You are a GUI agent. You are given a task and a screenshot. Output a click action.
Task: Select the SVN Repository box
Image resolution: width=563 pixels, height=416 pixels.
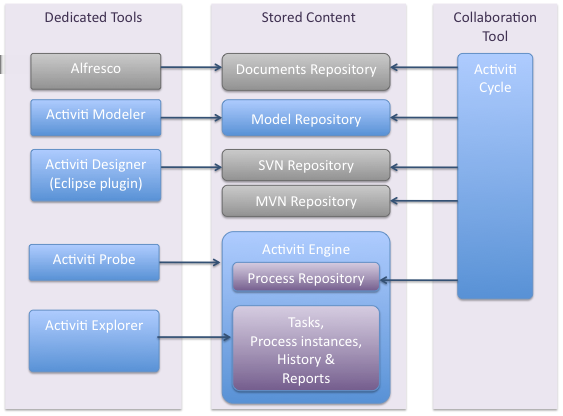pyautogui.click(x=306, y=165)
